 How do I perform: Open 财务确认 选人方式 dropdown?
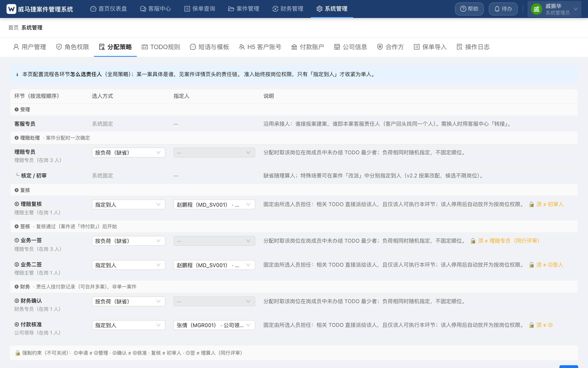(128, 301)
